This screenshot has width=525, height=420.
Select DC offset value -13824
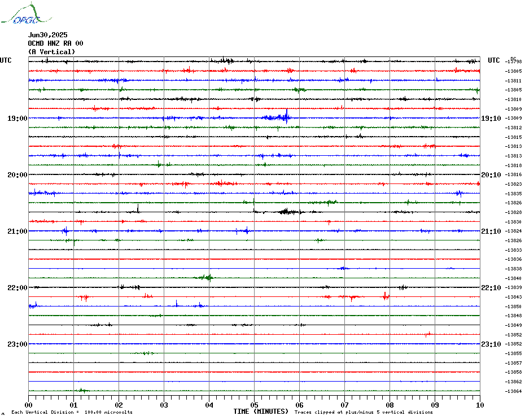(x=514, y=231)
